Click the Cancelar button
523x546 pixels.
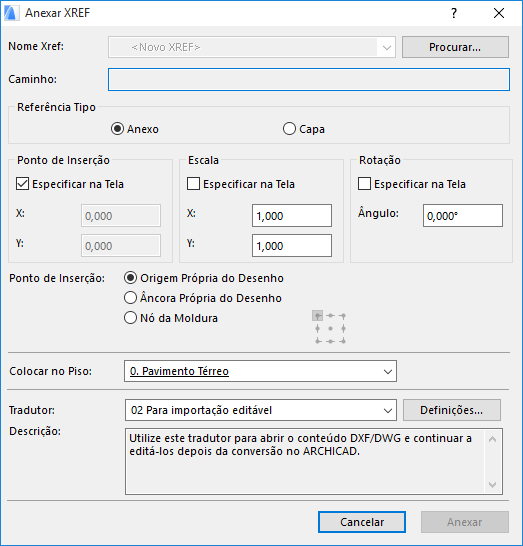click(362, 522)
